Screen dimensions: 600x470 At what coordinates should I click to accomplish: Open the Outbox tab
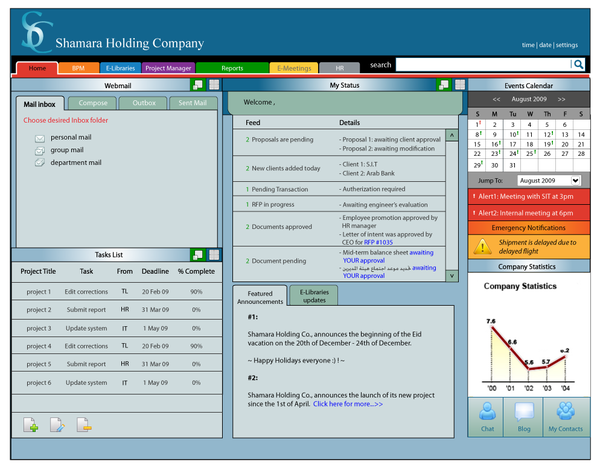click(x=144, y=103)
